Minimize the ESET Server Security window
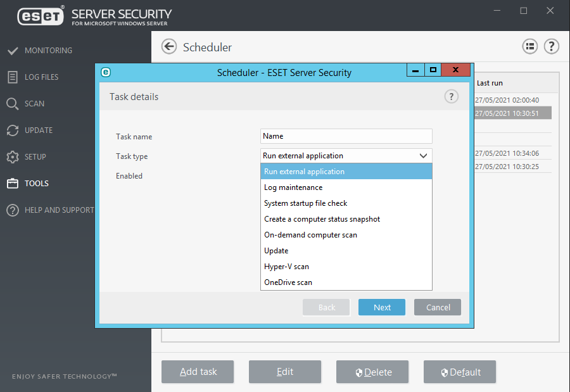The width and height of the screenshot is (570, 392). pos(497,11)
